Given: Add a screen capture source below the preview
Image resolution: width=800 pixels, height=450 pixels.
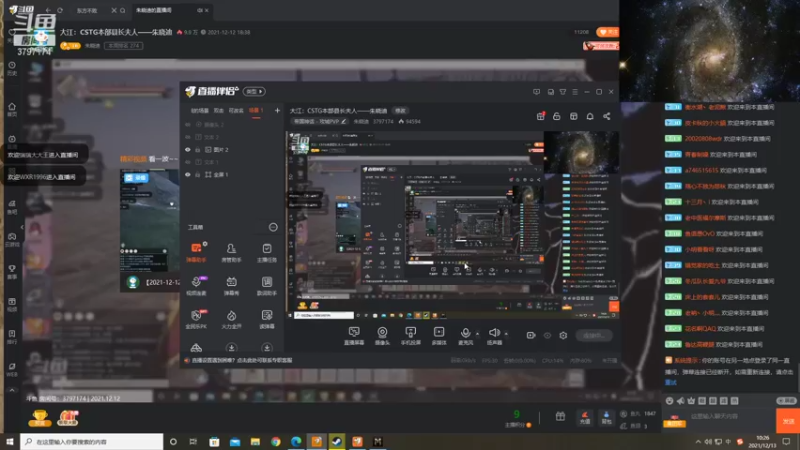Looking at the screenshot, I should 354,336.
